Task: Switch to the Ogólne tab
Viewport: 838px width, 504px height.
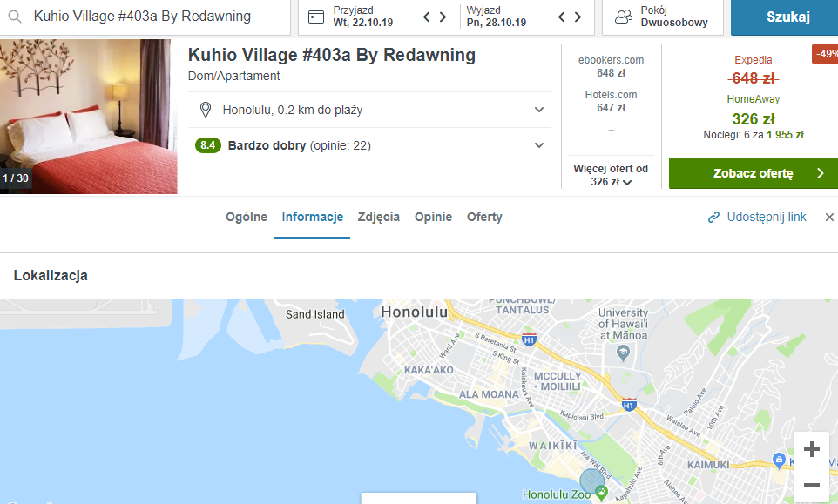Action: click(x=247, y=217)
